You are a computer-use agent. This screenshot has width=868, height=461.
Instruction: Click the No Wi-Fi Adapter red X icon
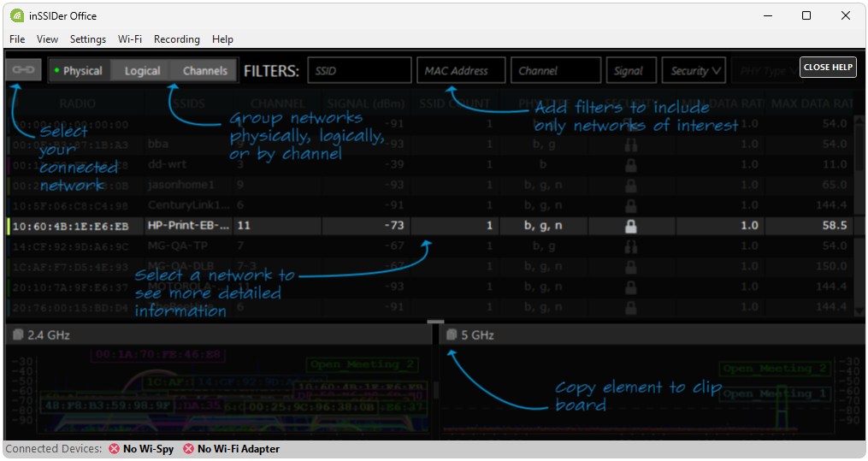tap(188, 449)
